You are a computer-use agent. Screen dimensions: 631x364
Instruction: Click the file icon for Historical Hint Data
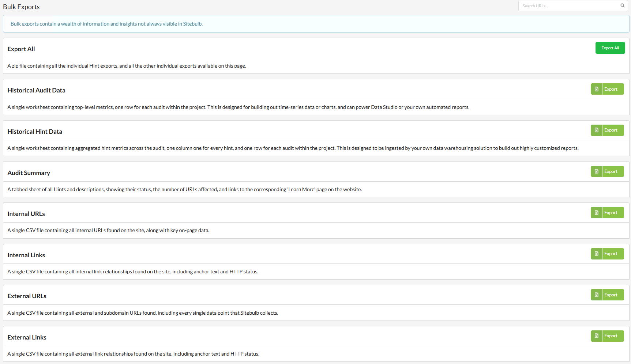(x=596, y=130)
